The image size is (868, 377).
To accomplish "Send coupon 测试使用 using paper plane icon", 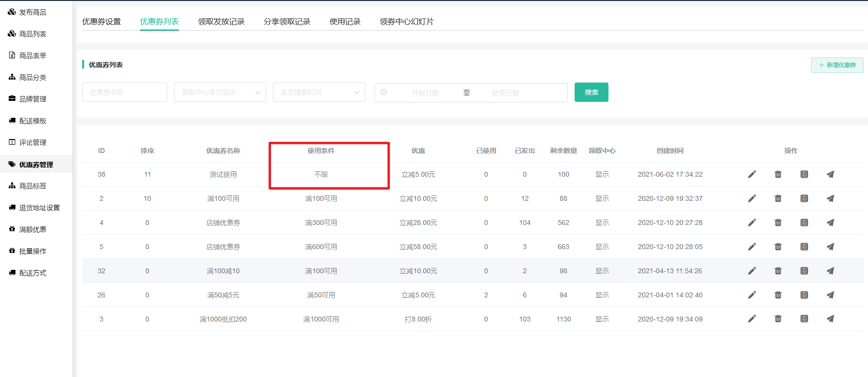I will tap(830, 174).
